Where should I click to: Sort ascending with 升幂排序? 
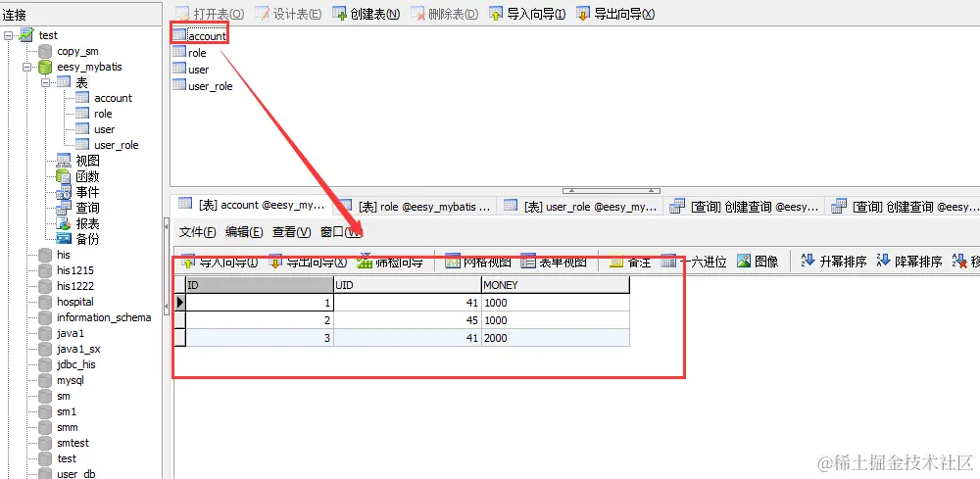[834, 262]
